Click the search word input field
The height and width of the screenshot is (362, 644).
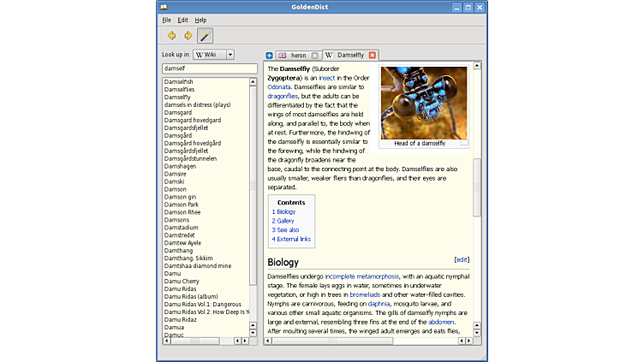[209, 68]
